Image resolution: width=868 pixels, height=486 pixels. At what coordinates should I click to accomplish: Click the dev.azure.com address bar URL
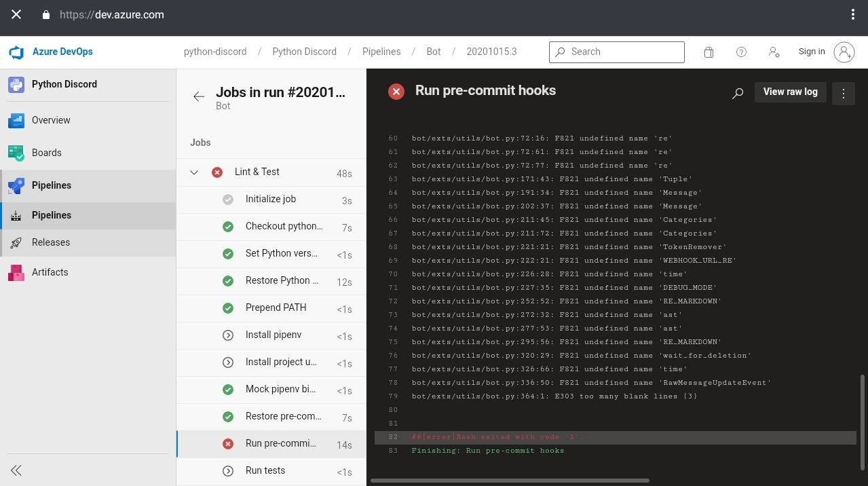click(112, 14)
